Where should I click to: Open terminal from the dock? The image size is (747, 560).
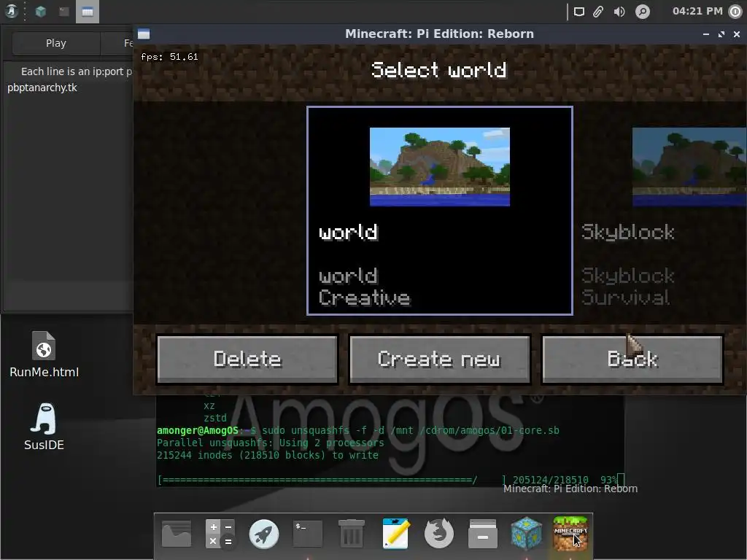tap(307, 534)
